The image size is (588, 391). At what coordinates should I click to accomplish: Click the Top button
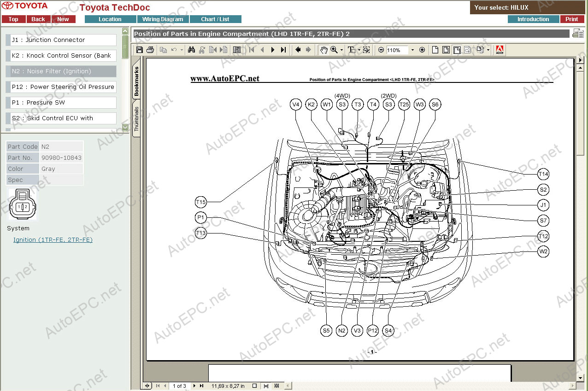13,19
